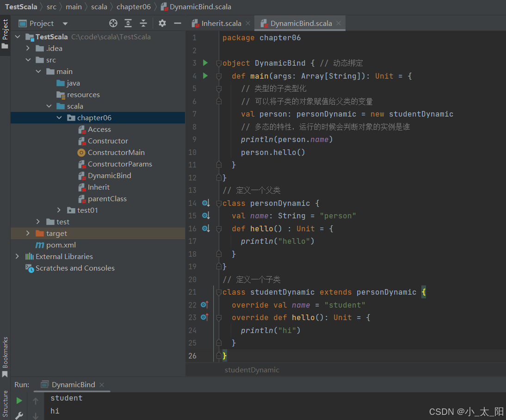This screenshot has width=506, height=420.
Task: Expand the .idea folder
Action: point(28,49)
